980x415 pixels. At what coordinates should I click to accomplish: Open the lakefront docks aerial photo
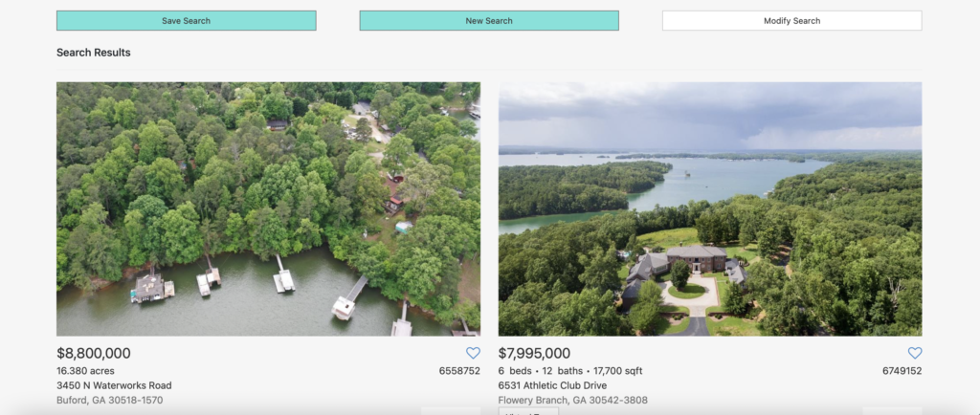click(268, 209)
